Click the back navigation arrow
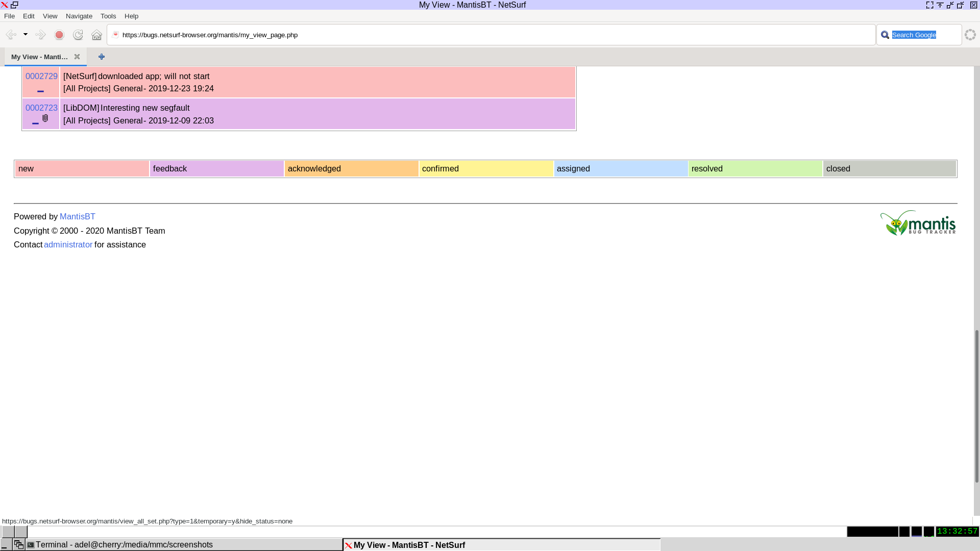This screenshot has width=980, height=551. tap(11, 35)
